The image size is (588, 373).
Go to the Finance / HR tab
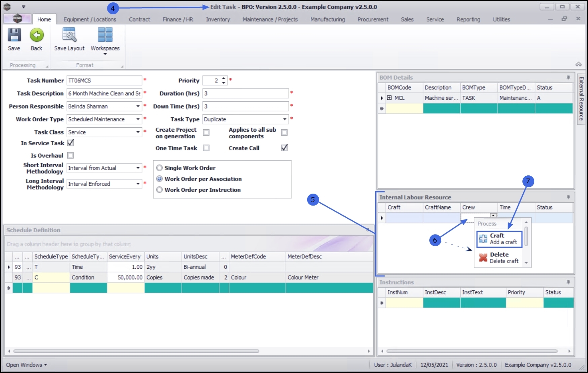tap(178, 19)
